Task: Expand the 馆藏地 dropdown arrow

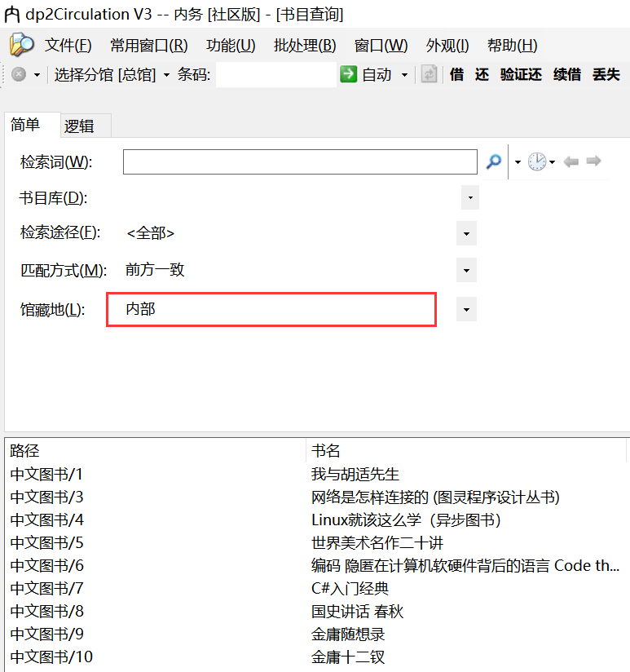Action: tap(466, 309)
